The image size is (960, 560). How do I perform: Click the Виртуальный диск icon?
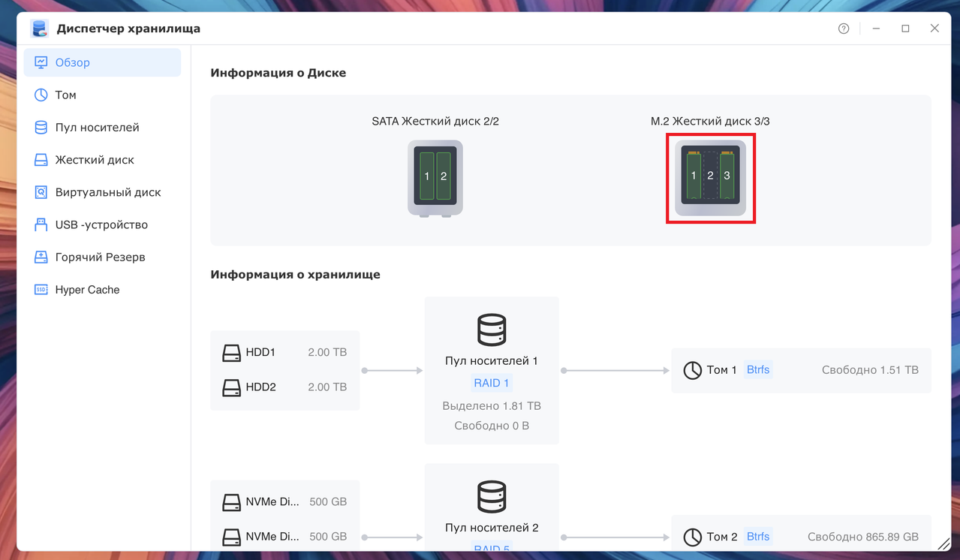[x=41, y=192]
